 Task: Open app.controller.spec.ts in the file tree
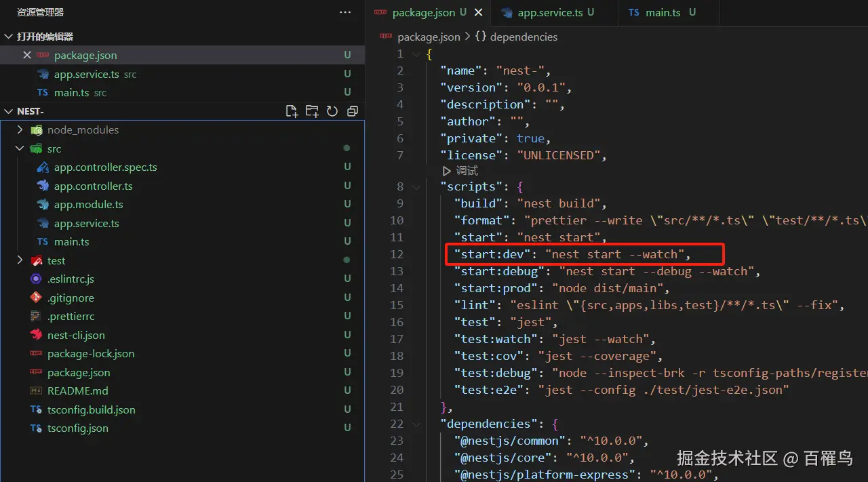[x=106, y=167]
